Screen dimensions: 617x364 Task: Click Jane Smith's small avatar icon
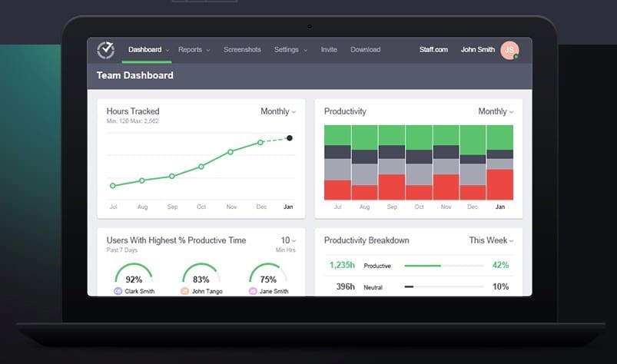[253, 291]
